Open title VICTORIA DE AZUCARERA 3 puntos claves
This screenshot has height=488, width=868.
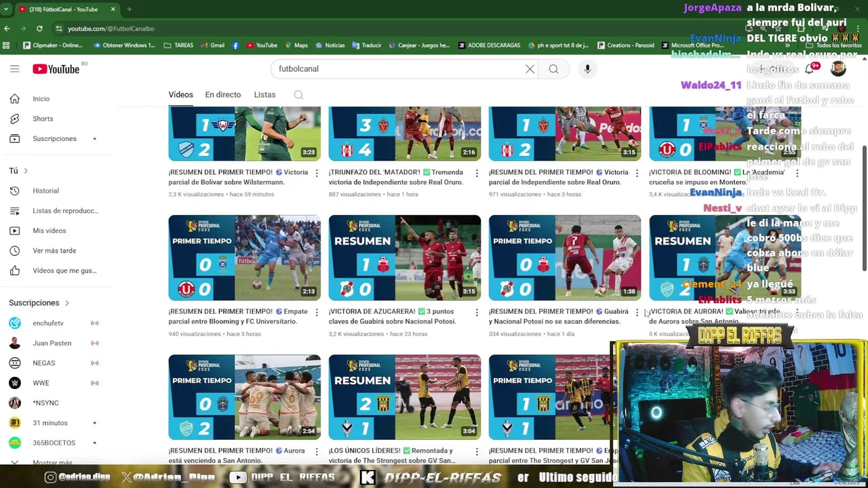tap(396, 317)
